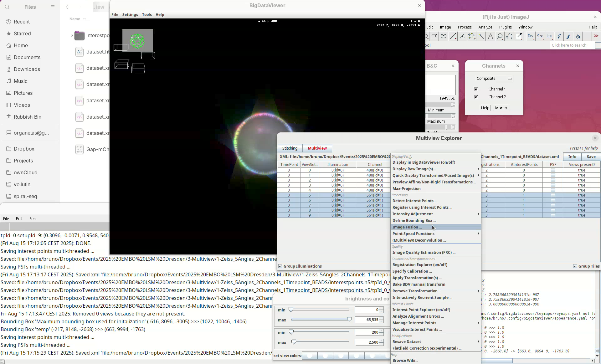The height and width of the screenshot is (364, 601).
Task: Select the Text tool
Action: [491, 36]
